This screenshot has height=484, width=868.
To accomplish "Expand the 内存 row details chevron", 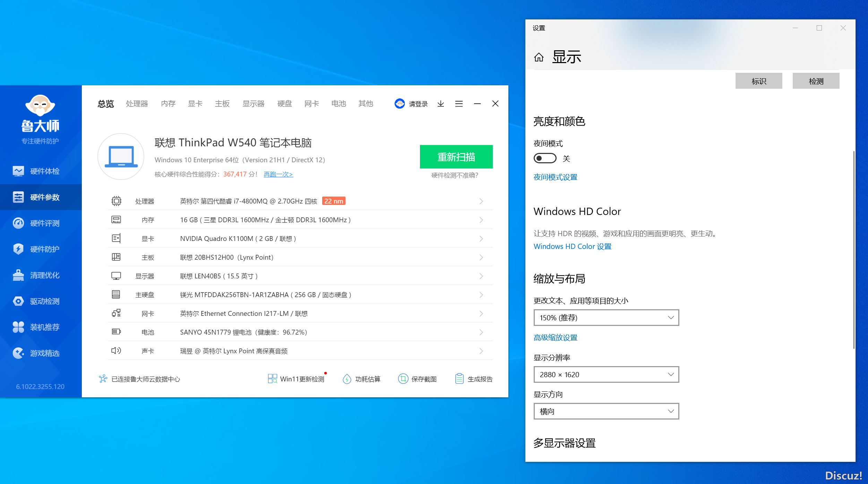I will [x=481, y=220].
